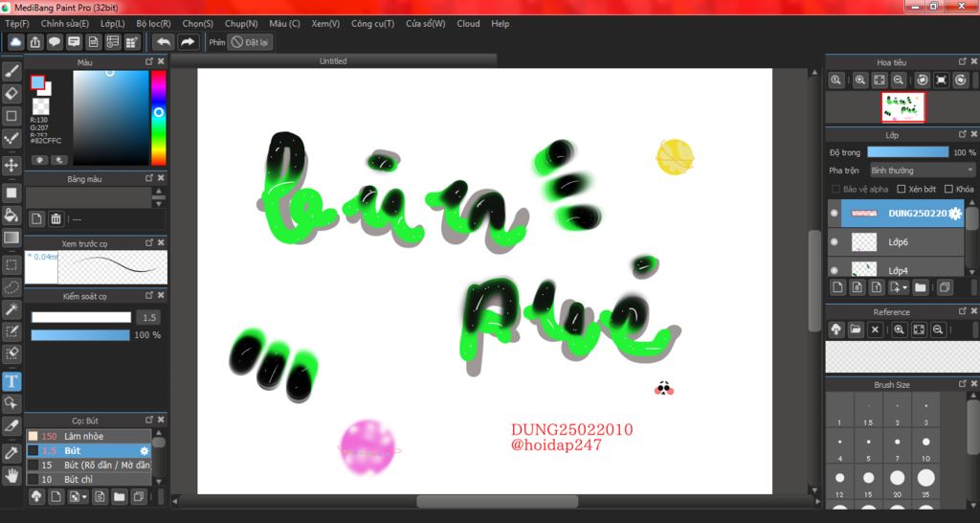Image resolution: width=980 pixels, height=523 pixels.
Task: Click the Đặt lại reset button
Action: tap(250, 42)
